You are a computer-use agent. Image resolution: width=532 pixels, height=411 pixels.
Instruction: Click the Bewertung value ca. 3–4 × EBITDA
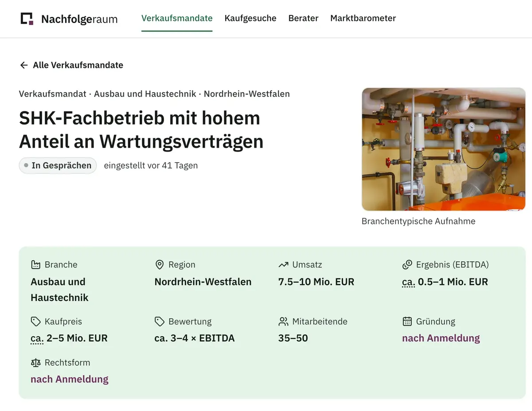pyautogui.click(x=195, y=338)
